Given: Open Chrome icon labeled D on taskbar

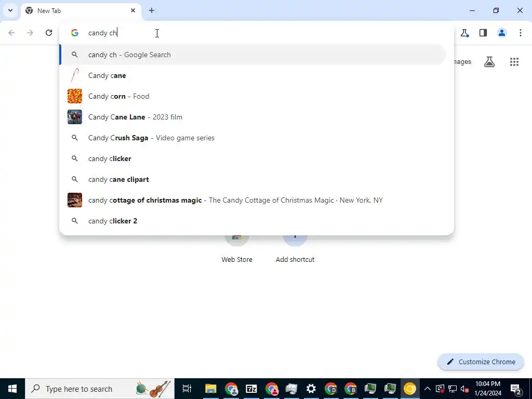Looking at the screenshot, I should click(x=331, y=389).
